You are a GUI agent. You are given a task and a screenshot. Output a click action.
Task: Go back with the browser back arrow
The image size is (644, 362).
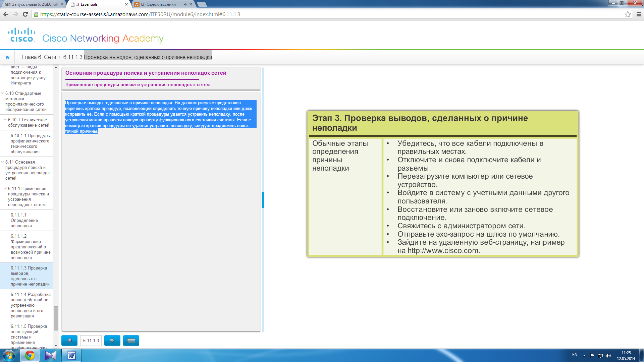click(x=6, y=14)
